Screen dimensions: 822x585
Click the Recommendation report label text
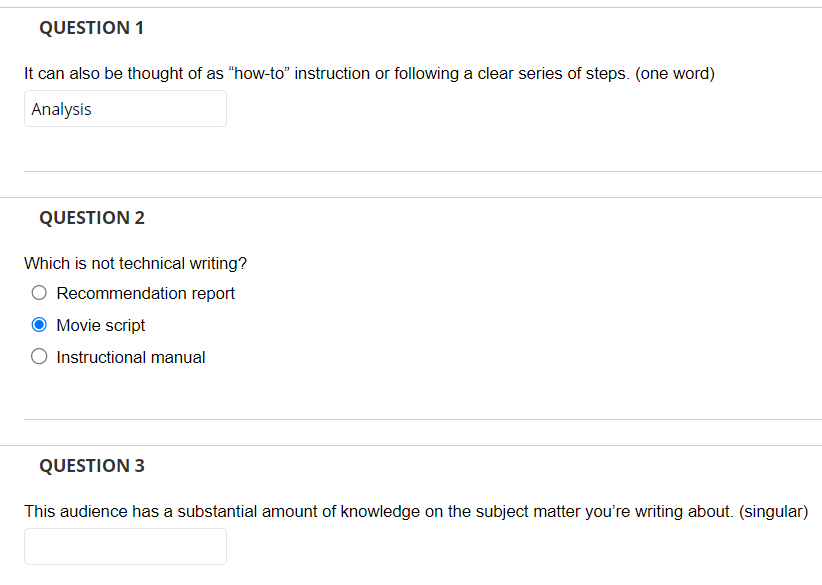(x=146, y=293)
